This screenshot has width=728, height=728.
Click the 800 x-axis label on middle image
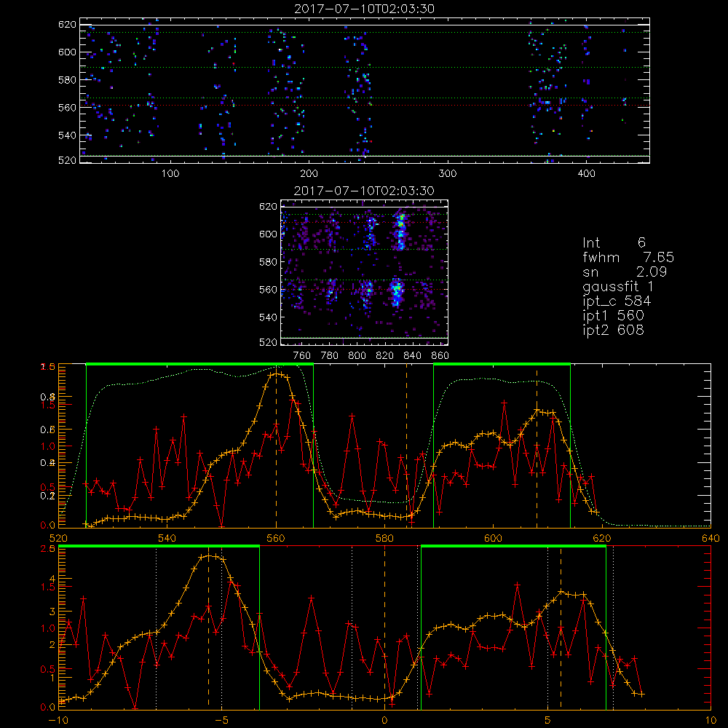(x=357, y=356)
